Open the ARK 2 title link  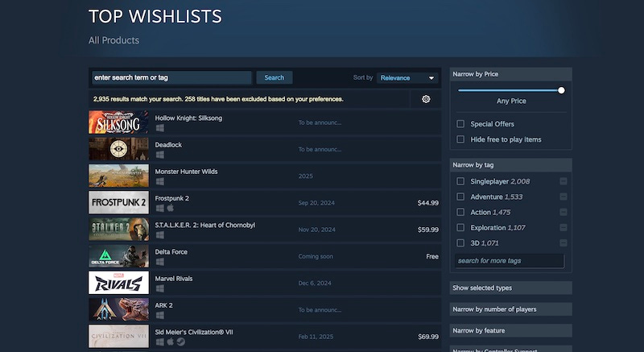(164, 305)
